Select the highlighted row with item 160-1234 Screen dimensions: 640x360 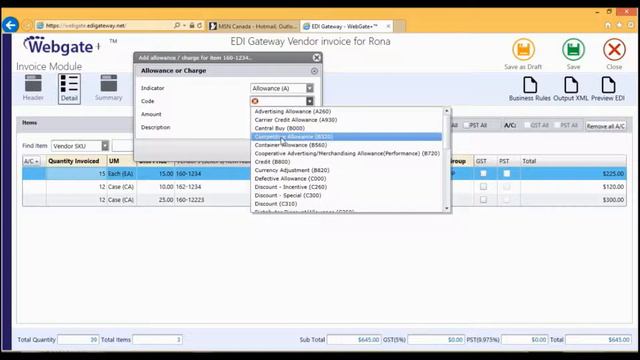coord(324,173)
